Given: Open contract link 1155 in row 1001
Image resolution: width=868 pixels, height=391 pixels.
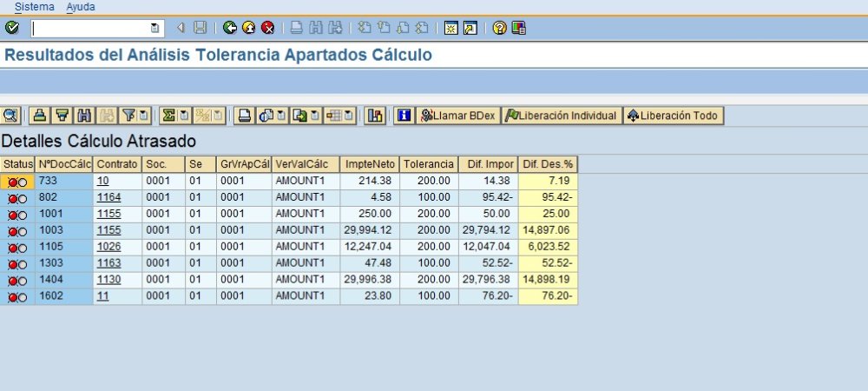Looking at the screenshot, I should (x=109, y=214).
